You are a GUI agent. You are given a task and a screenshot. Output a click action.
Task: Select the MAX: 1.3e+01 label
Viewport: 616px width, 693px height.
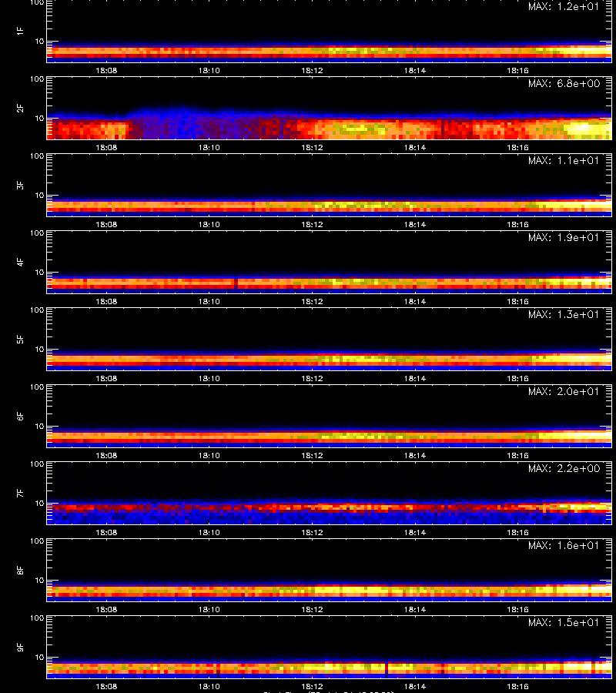pos(564,314)
